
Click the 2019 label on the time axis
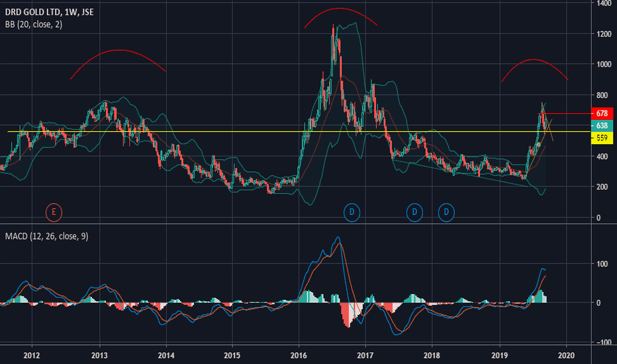(x=500, y=355)
